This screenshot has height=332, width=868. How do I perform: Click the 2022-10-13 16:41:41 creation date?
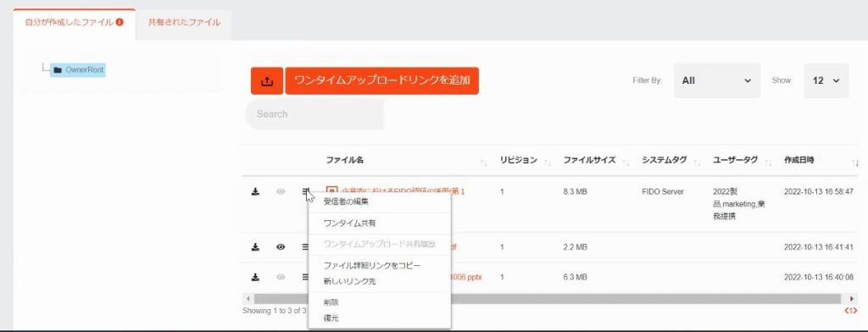click(x=819, y=246)
